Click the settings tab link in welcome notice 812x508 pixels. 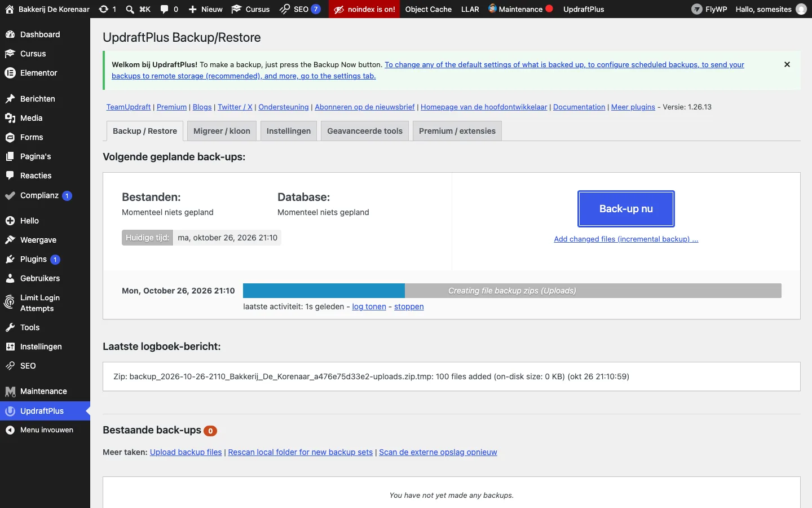tap(428, 70)
